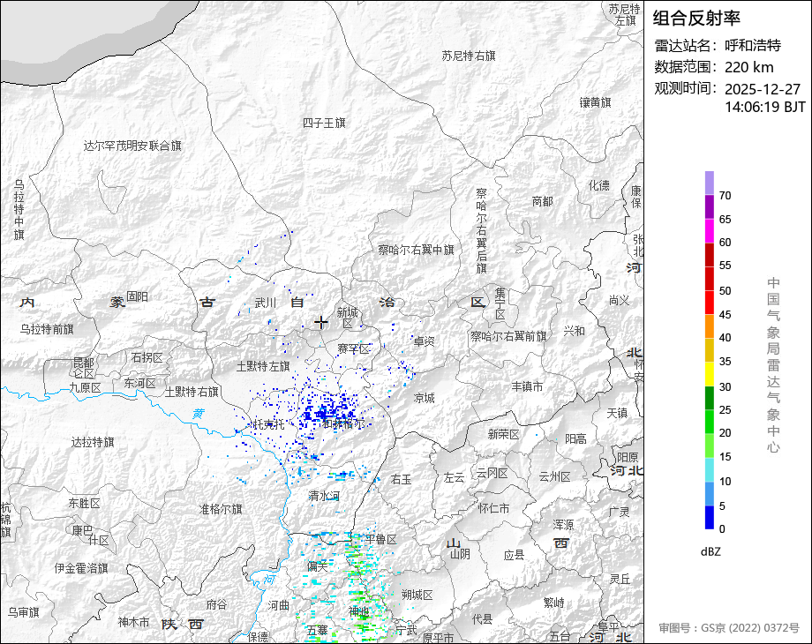Click the 和林格尔 map label

pos(344,423)
